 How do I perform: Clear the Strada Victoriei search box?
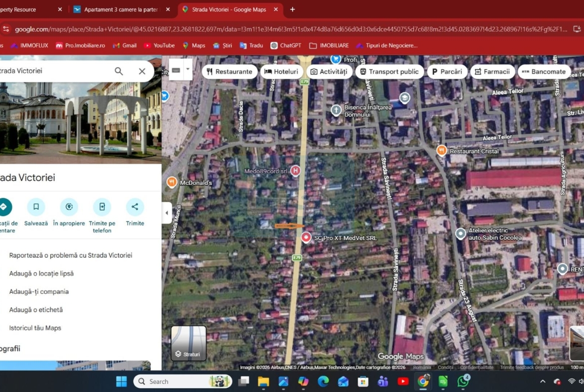142,71
